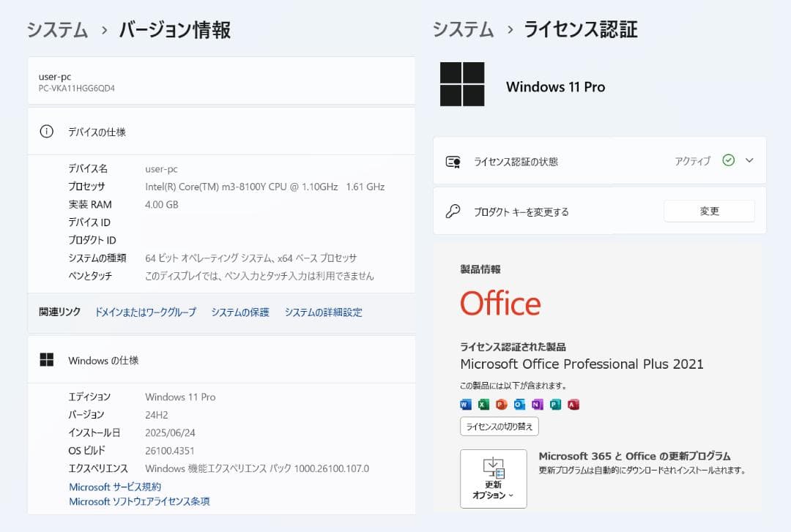Expand ライセンス認証の状態 chevron
The image size is (791, 532).
tap(750, 162)
